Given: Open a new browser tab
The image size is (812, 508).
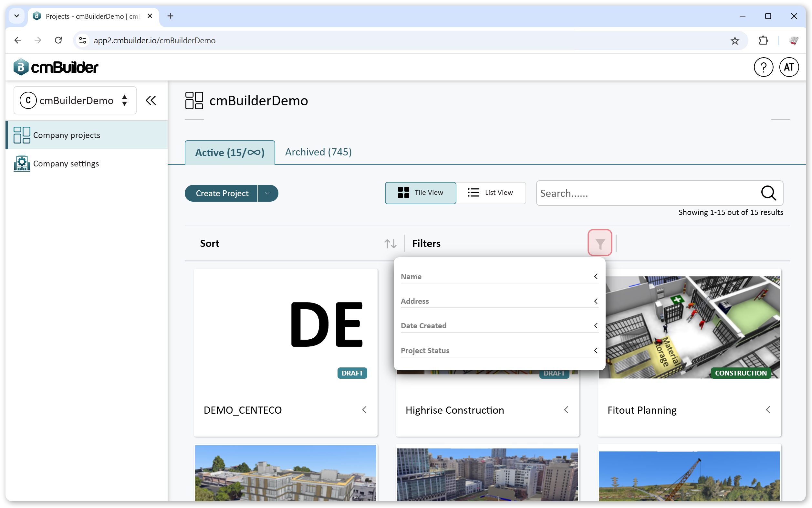Looking at the screenshot, I should [170, 16].
